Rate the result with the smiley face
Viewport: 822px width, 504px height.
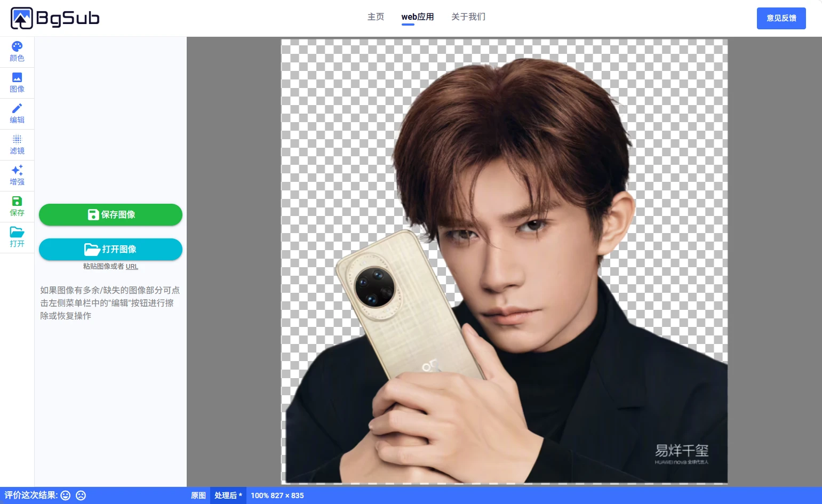66,495
